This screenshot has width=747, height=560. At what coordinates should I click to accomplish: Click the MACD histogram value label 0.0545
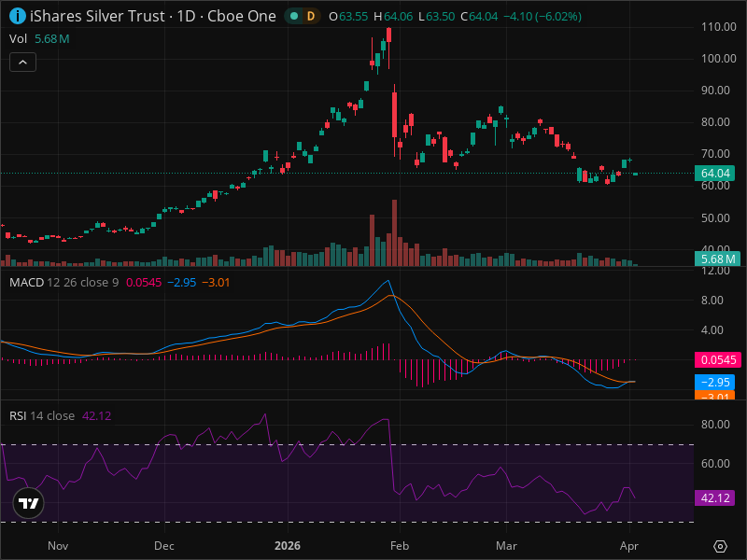tap(718, 360)
